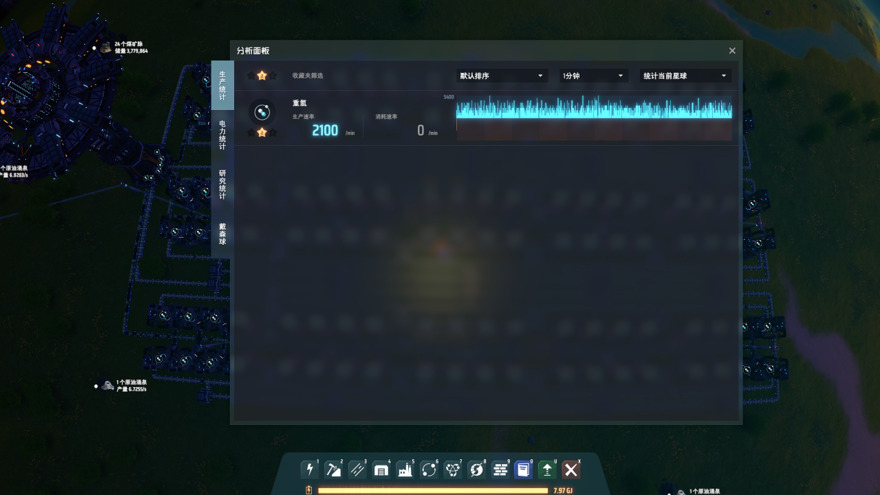Toggle favorite star on the 重氢 row
The height and width of the screenshot is (495, 880).
[262, 132]
